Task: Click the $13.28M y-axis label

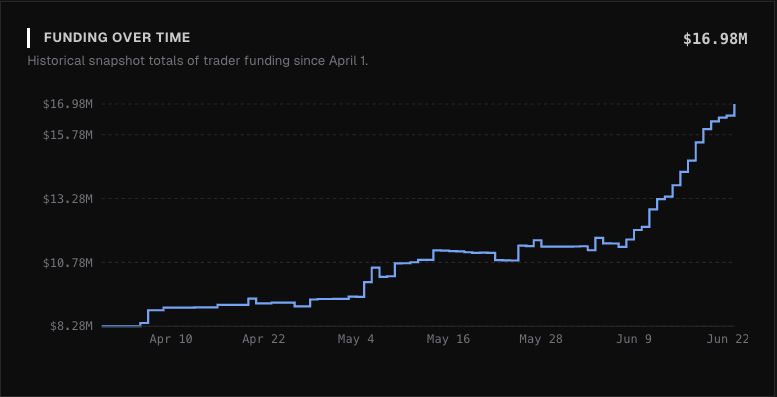Action: (x=68, y=199)
